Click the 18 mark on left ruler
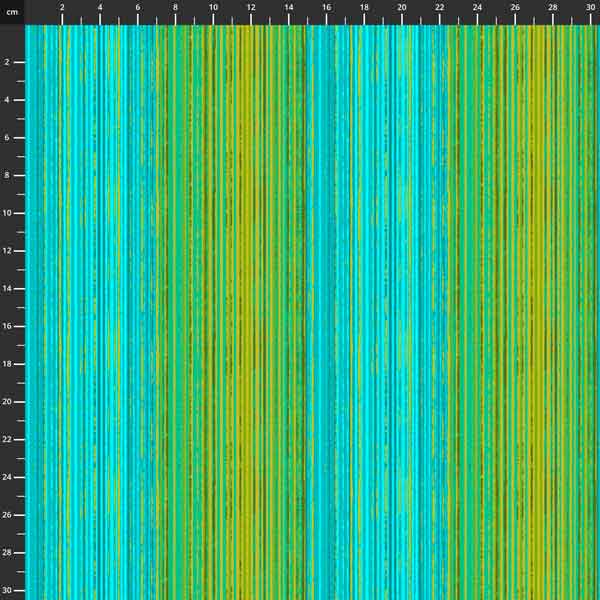Viewport: 600px width, 600px height. [8, 364]
